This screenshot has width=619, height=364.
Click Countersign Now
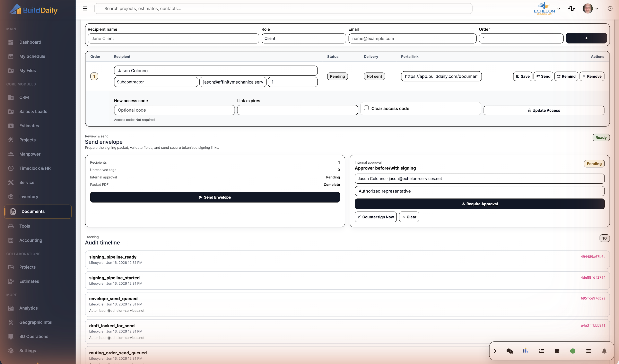(376, 217)
